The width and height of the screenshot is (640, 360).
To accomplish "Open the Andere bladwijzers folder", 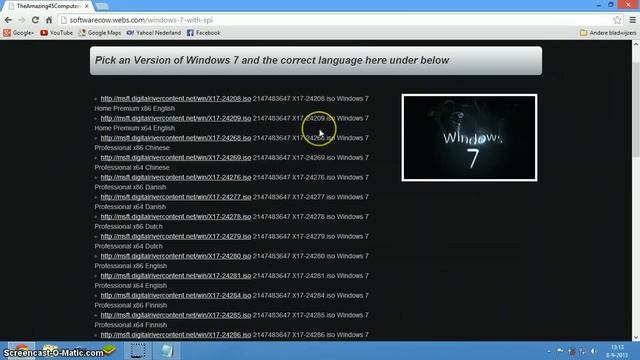I will (608, 33).
